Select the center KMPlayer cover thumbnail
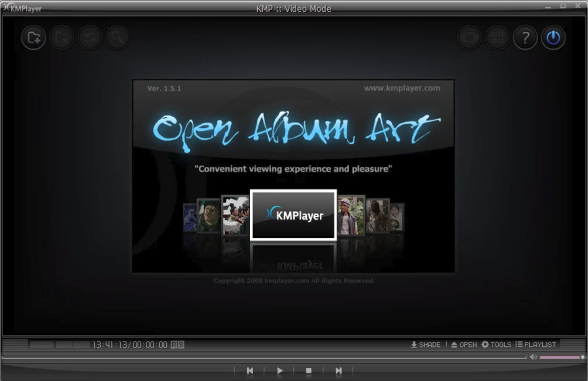 pyautogui.click(x=293, y=215)
